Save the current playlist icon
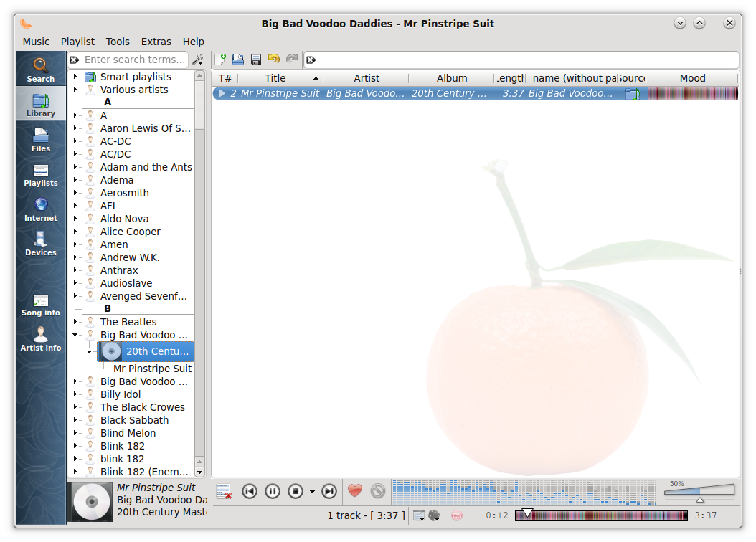This screenshot has height=542, width=756. [x=256, y=60]
